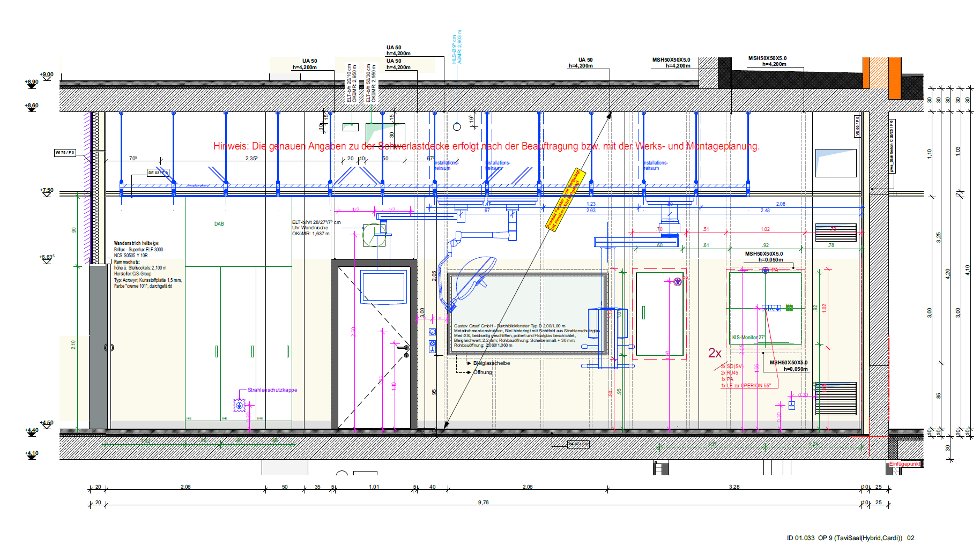Click the small window near top right
Viewport: 980px width, 546px height.
(836, 163)
